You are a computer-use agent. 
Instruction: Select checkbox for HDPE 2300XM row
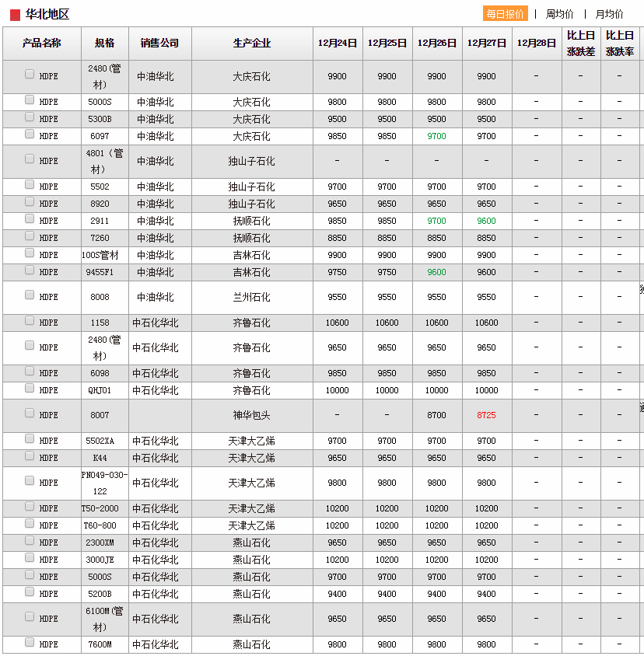coord(30,540)
